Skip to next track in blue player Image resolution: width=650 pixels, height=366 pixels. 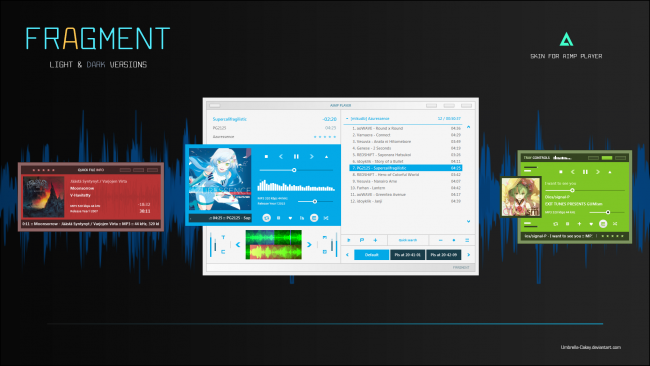click(x=311, y=157)
